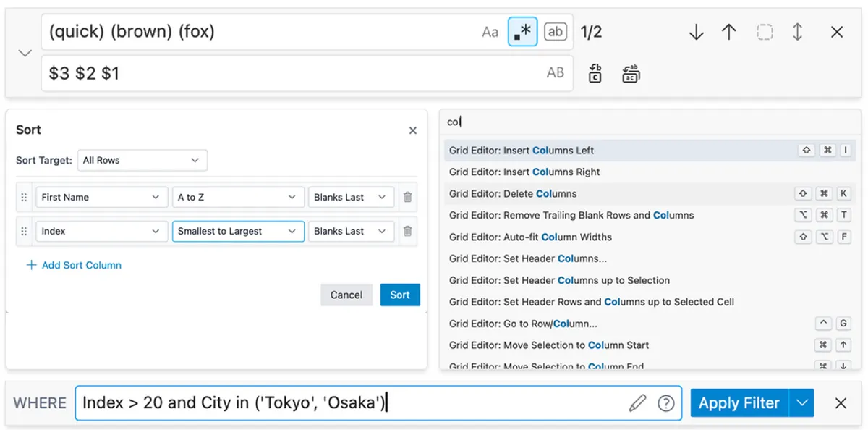Collapse the replace field with the chevron
868x430 pixels.
coord(25,53)
